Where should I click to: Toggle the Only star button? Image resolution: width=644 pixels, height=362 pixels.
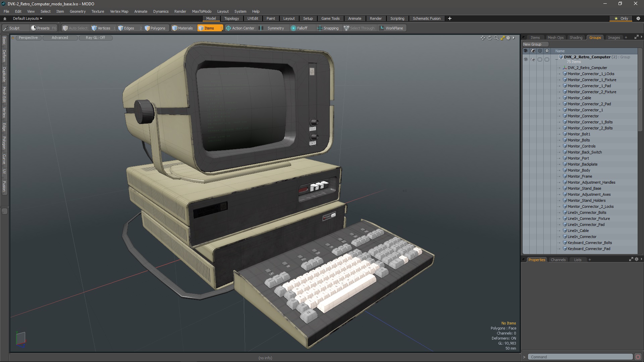[621, 18]
